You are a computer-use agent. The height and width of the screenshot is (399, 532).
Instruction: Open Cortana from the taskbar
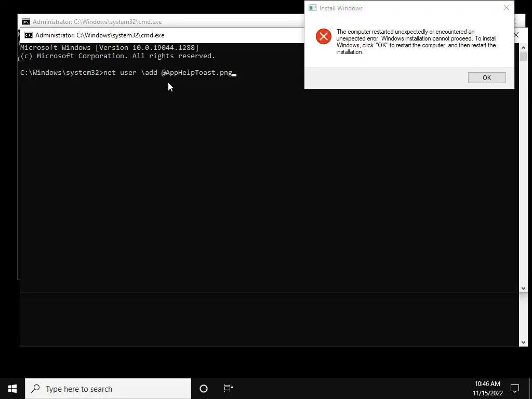(203, 389)
